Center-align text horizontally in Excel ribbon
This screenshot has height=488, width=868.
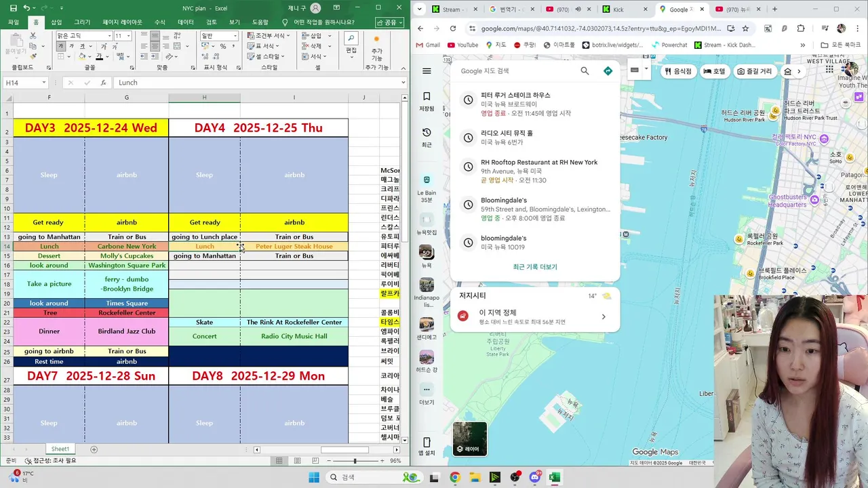pyautogui.click(x=155, y=46)
